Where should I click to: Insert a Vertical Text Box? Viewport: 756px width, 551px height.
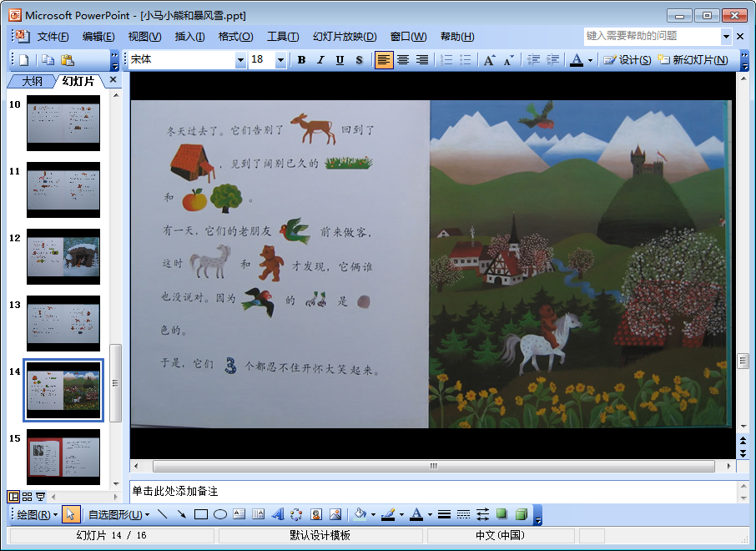pyautogui.click(x=259, y=515)
